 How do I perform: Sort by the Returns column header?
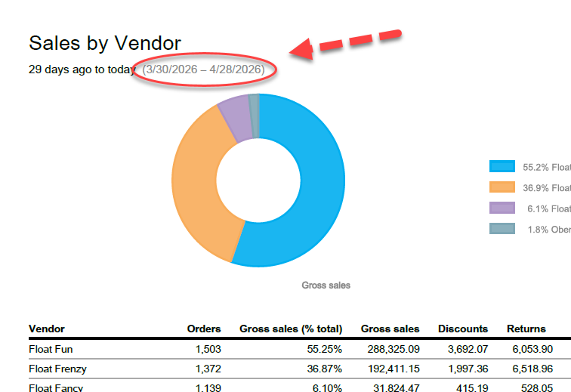click(x=526, y=329)
